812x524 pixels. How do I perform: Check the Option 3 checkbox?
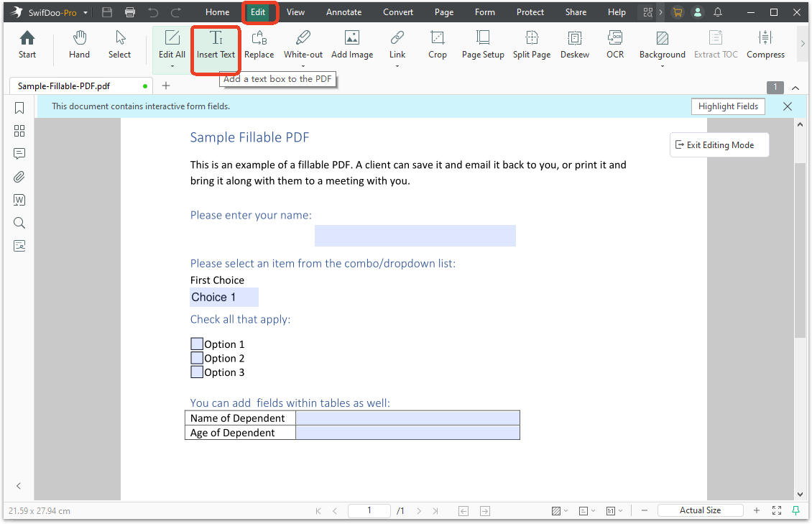[197, 372]
